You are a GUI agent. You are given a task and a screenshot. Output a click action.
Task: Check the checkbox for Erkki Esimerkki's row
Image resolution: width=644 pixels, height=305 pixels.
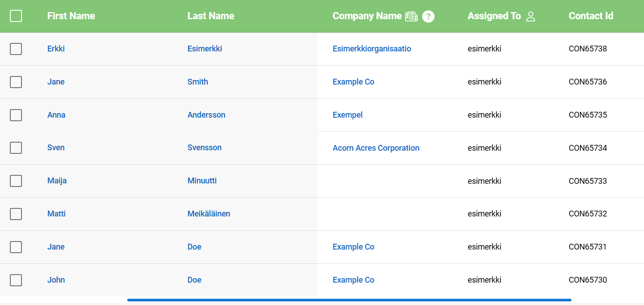point(16,49)
